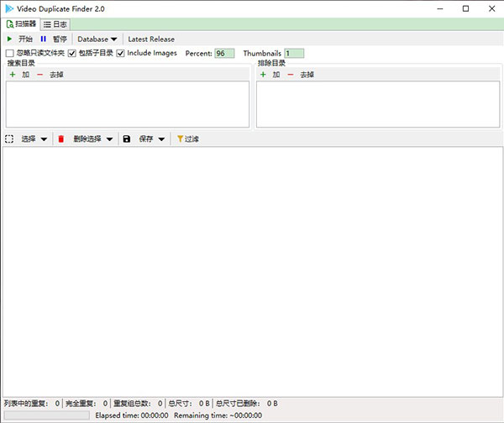The image size is (504, 423).
Task: Click the red minus icon under 搜索目录
Action: pyautogui.click(x=39, y=75)
